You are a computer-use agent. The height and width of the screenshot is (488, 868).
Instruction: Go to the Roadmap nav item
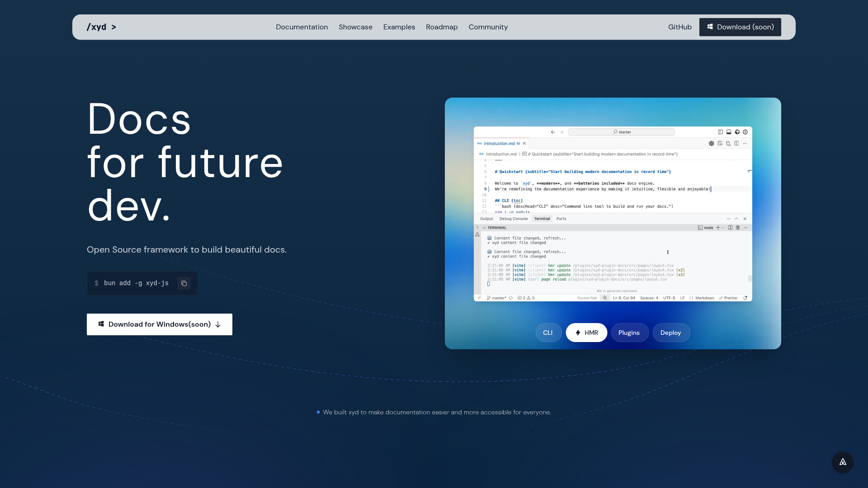click(441, 27)
